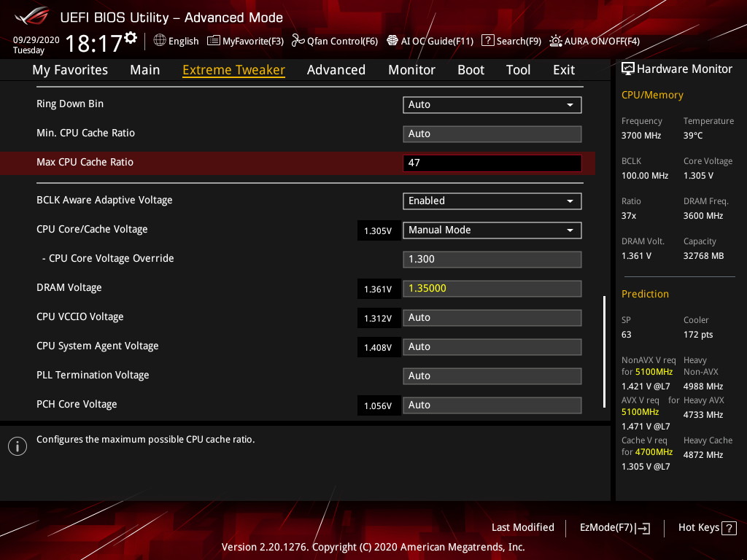Select the Max CPU Cache Ratio row label
The width and height of the screenshot is (747, 560).
[x=85, y=162]
